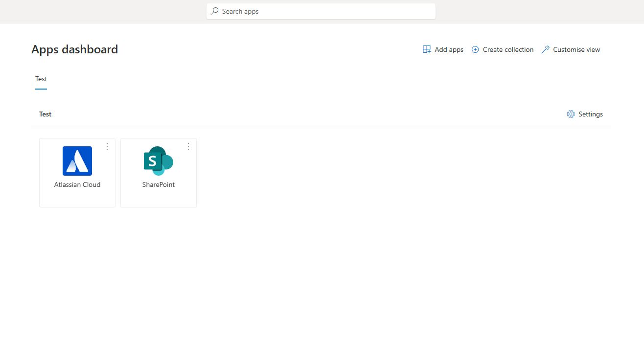Screen dimensions: 644x344
Task: Click the Create collection label
Action: (x=508, y=49)
